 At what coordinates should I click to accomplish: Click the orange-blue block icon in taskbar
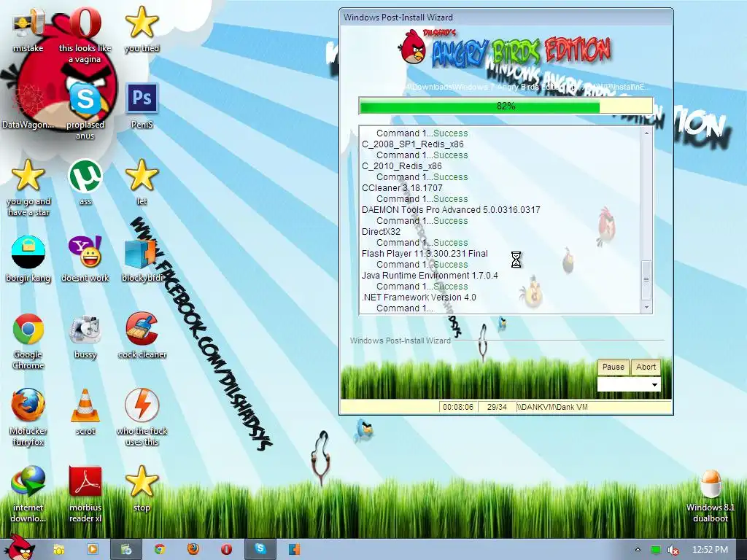[295, 550]
